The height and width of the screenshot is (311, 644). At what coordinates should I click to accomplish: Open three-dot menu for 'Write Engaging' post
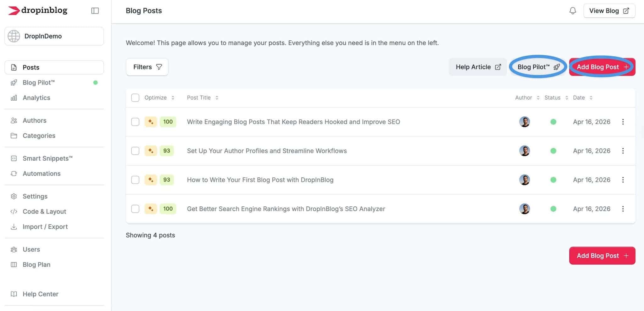click(623, 122)
